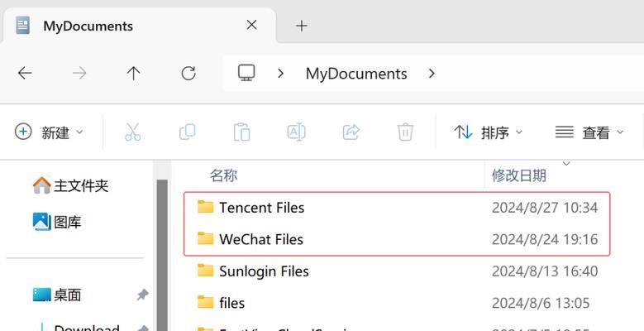Click the This PC monitor icon in address bar
This screenshot has height=331, width=644.
pos(246,73)
